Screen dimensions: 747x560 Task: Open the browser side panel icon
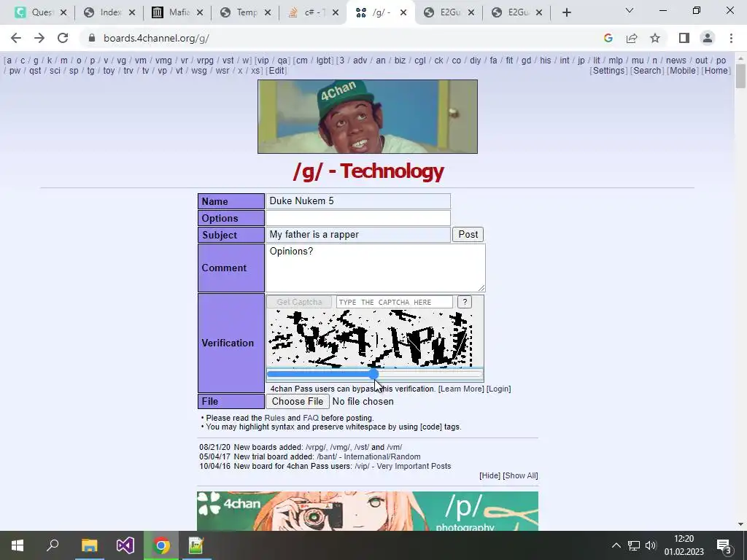[684, 38]
